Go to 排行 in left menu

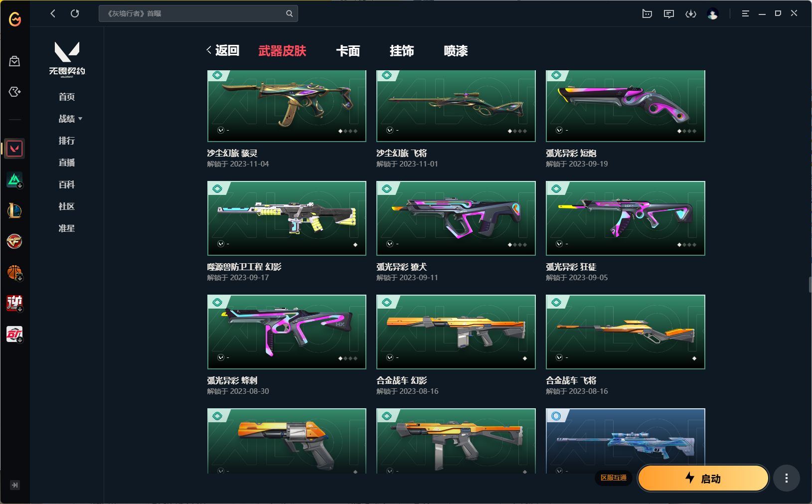[67, 141]
